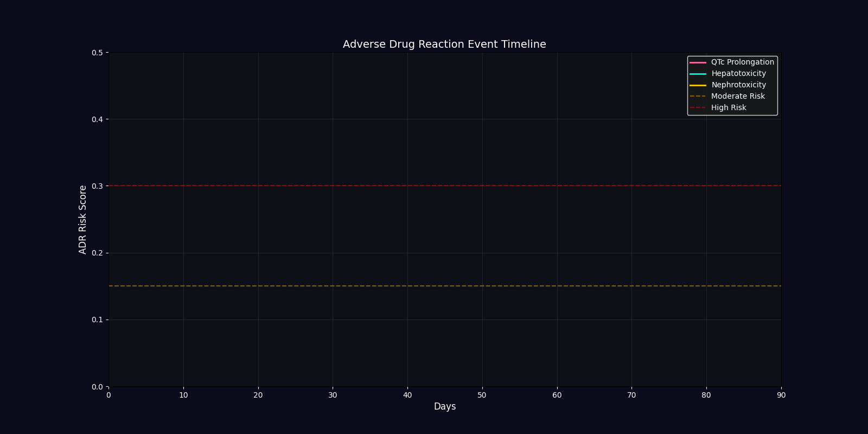The width and height of the screenshot is (868, 434).
Task: Click the 10 tick label on x-axis
Action: (183, 395)
